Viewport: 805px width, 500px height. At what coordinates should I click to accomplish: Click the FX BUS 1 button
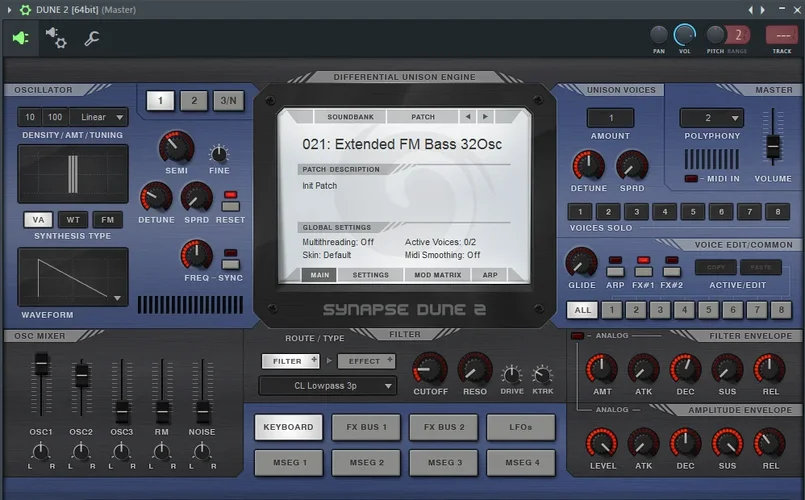(x=366, y=427)
